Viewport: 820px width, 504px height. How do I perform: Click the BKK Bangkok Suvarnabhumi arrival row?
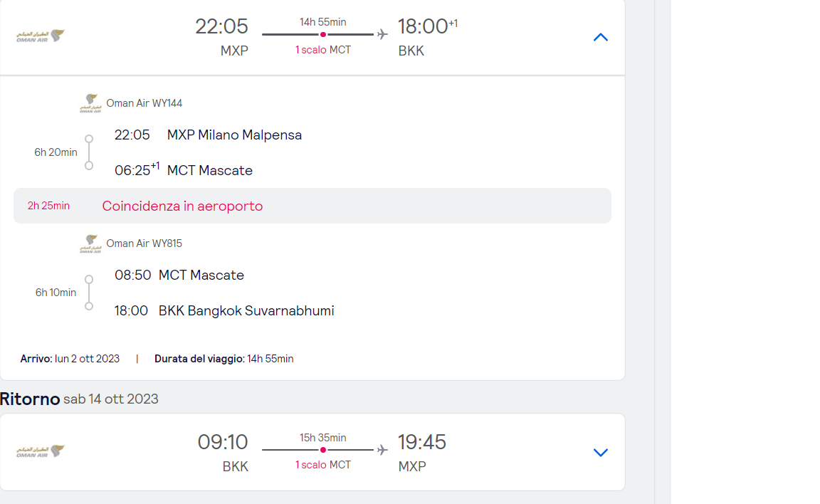coord(246,310)
